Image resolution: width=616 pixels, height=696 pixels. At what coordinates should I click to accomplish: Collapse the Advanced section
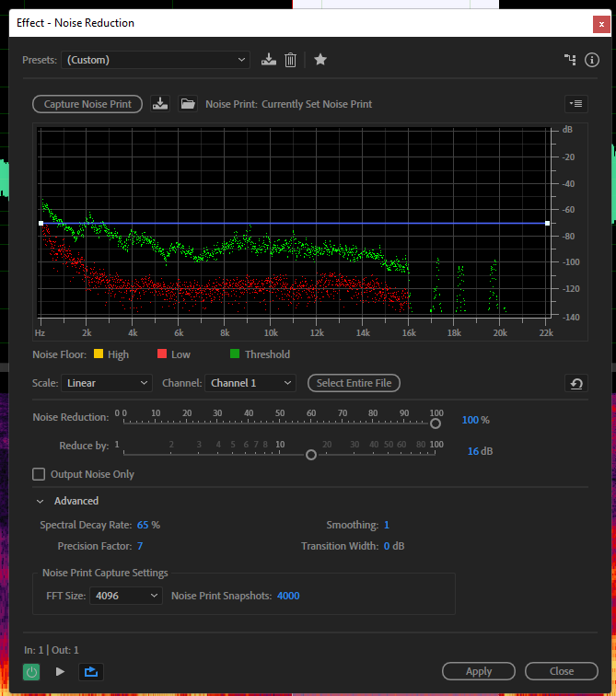pos(40,501)
